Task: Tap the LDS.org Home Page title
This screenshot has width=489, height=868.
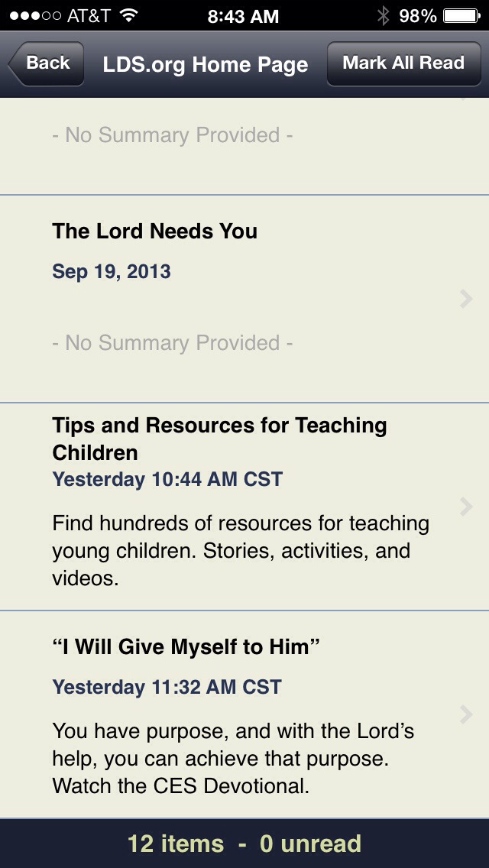Action: click(206, 64)
